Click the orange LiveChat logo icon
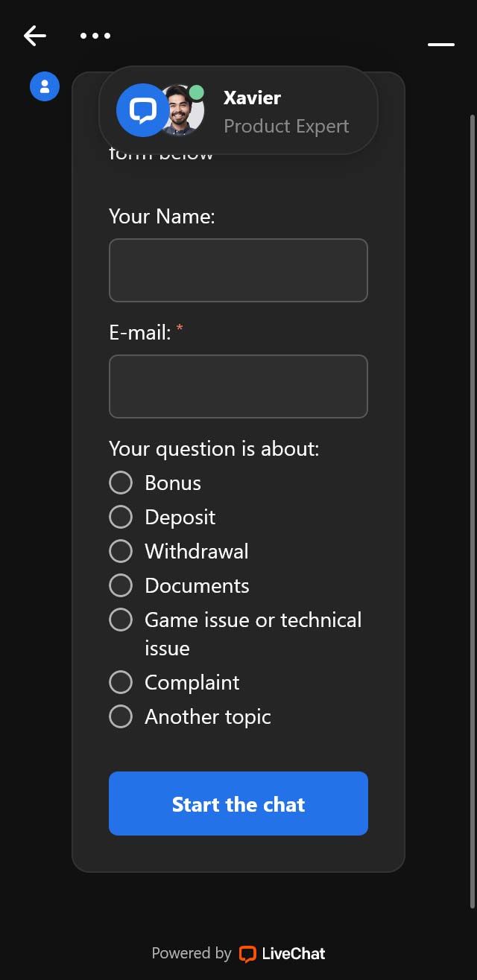477x980 pixels. tap(247, 954)
